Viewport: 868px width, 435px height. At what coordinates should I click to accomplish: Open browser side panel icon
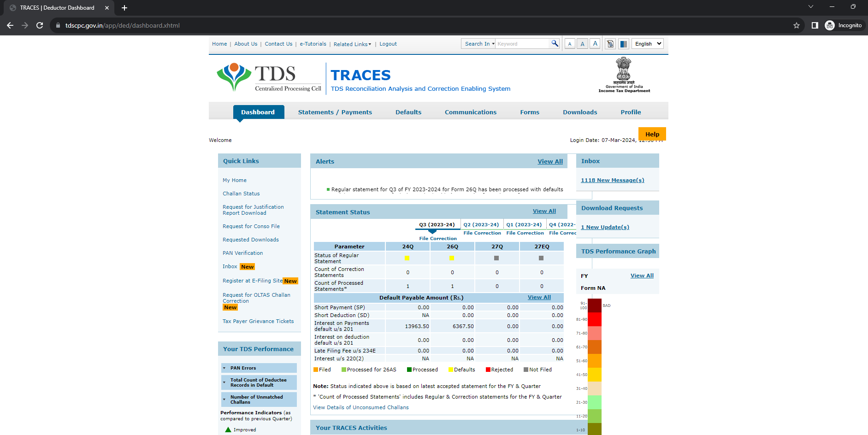click(815, 25)
